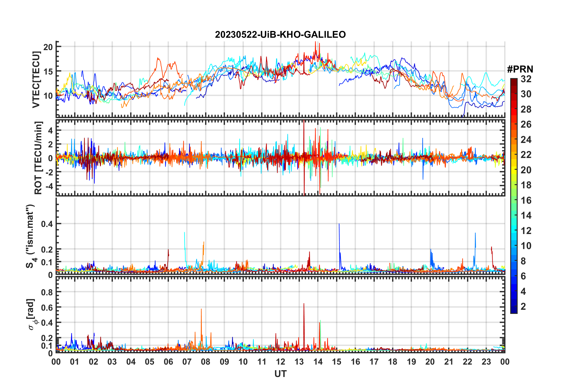
Task: Click x-axis tick label 23
Action: [x=486, y=362]
